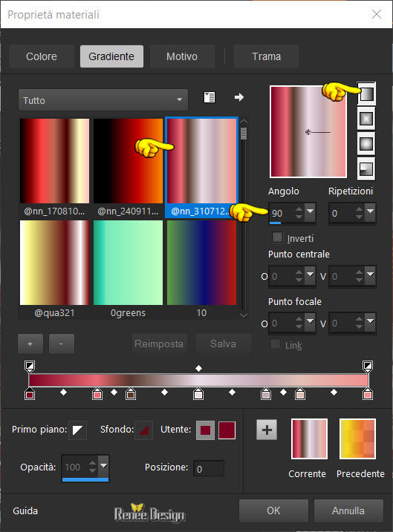Click the plus icon beside Corrente swatch
The height and width of the screenshot is (532, 393).
(x=267, y=430)
